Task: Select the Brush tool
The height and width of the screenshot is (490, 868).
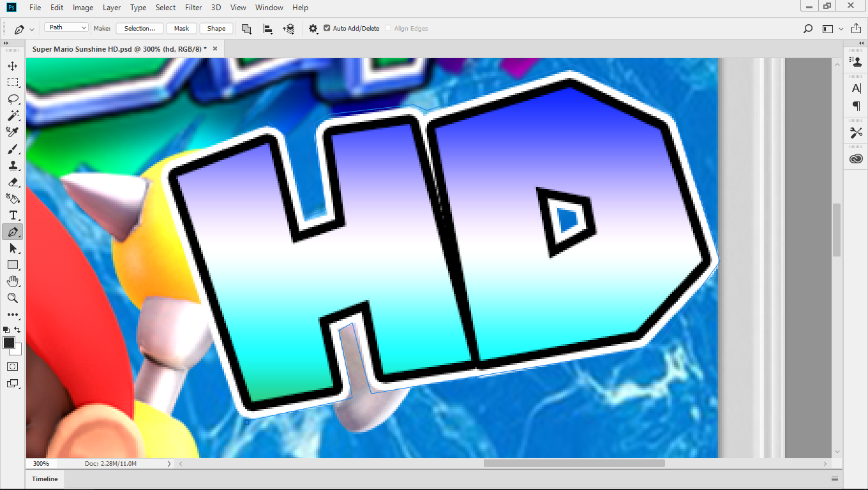Action: click(x=13, y=149)
